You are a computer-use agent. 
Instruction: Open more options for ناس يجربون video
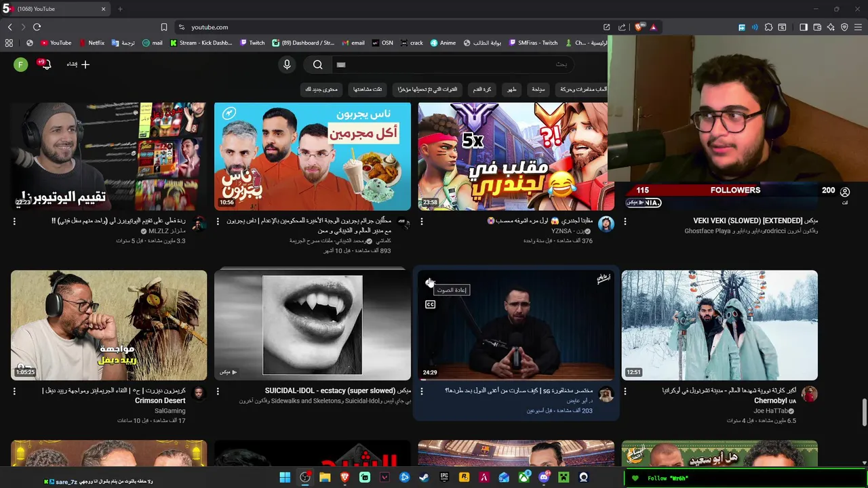218,221
